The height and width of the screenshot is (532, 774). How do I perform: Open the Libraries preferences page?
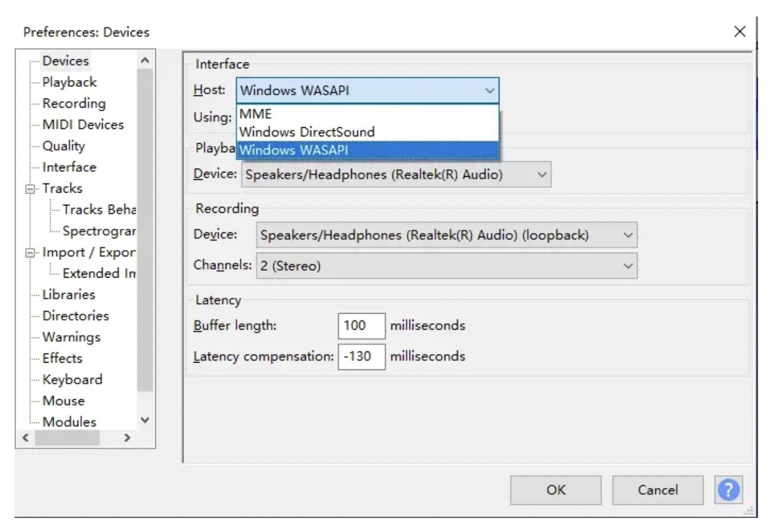coord(68,295)
